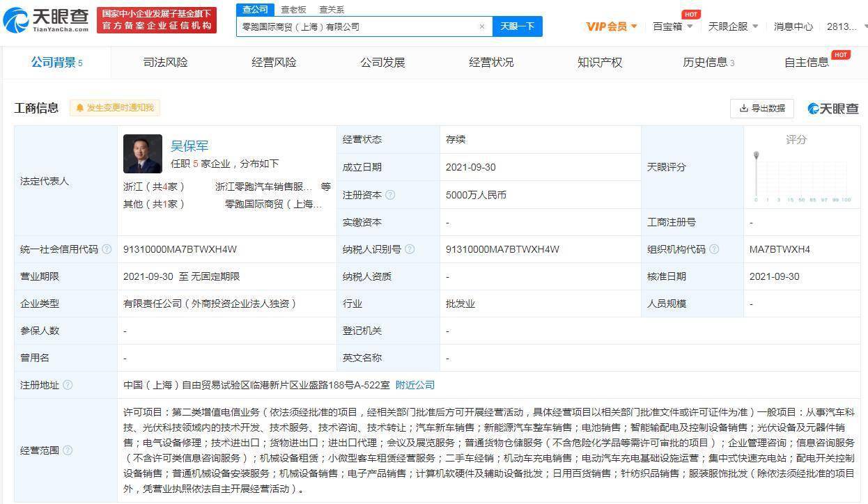Image resolution: width=868 pixels, height=504 pixels.
Task: Click the help icon beside 纳税人识别号
Action: (410, 249)
